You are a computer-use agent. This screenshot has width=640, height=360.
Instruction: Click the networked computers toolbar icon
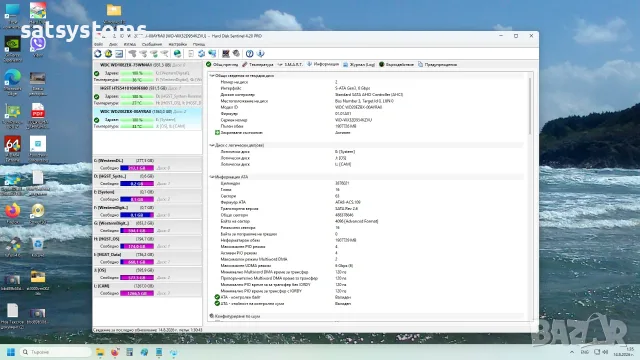pos(212,53)
